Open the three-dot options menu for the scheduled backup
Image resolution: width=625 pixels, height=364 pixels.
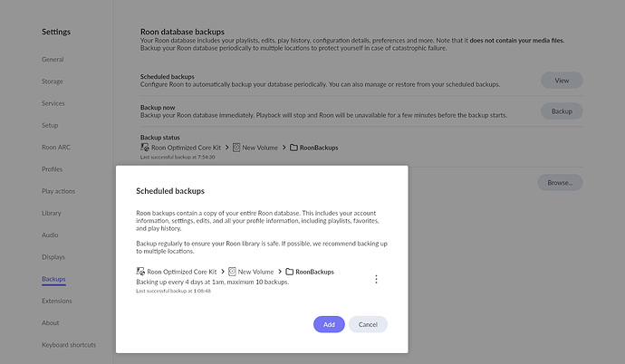coord(376,280)
